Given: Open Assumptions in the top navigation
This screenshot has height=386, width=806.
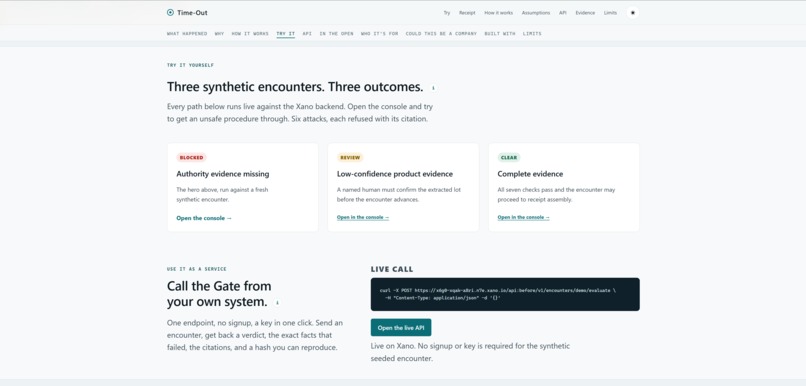Looking at the screenshot, I should [x=536, y=13].
